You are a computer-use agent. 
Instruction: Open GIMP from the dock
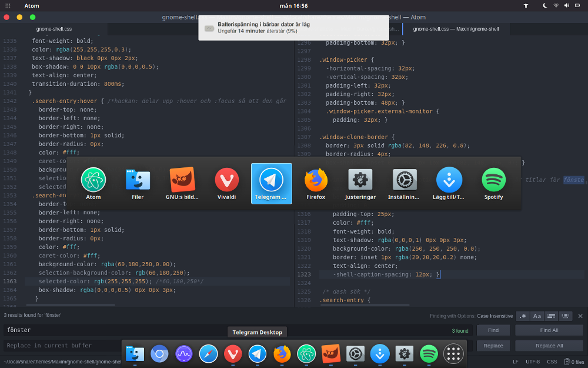tap(330, 354)
